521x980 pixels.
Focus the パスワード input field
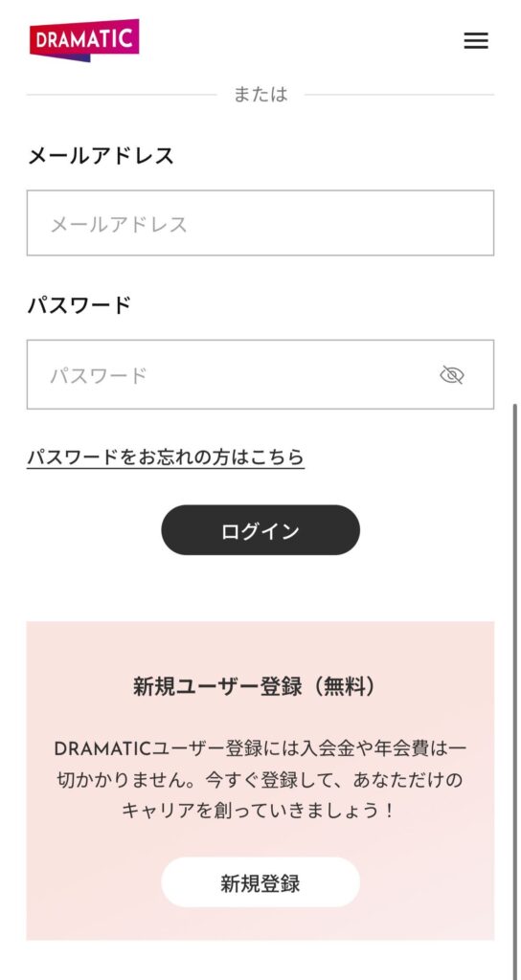tap(260, 374)
